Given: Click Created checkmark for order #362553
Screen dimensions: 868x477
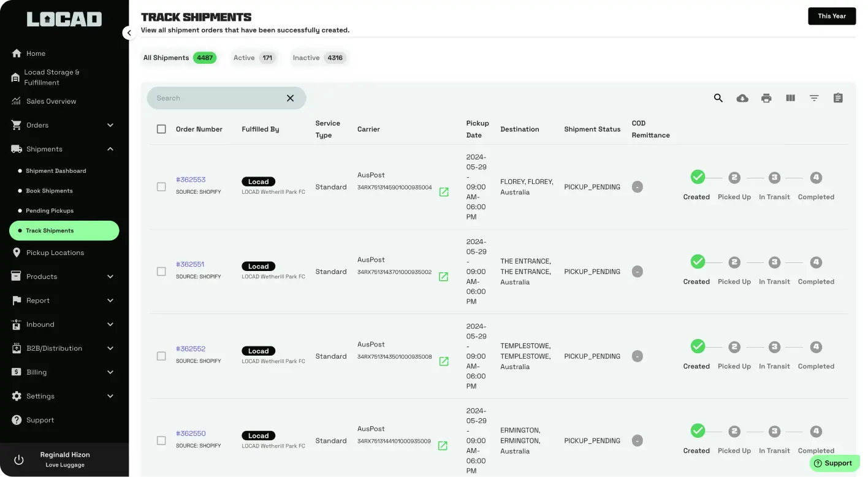Looking at the screenshot, I should coord(698,177).
